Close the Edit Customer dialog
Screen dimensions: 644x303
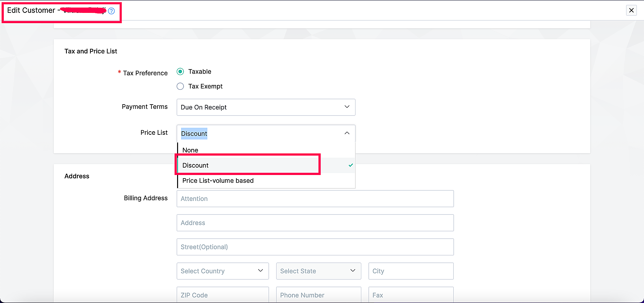point(631,10)
